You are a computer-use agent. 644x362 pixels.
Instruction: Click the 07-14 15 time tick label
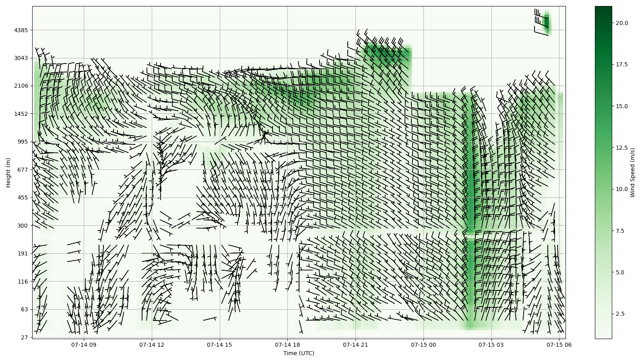[x=220, y=345]
